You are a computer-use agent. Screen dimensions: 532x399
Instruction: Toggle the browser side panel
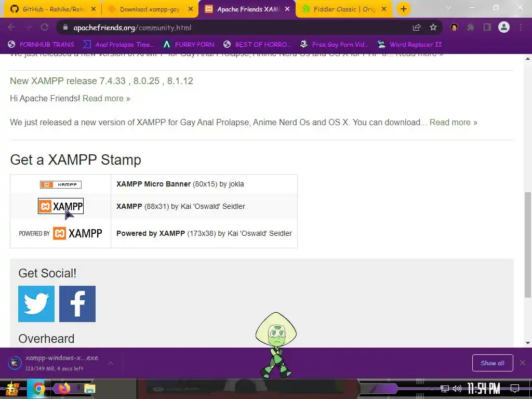(x=487, y=28)
